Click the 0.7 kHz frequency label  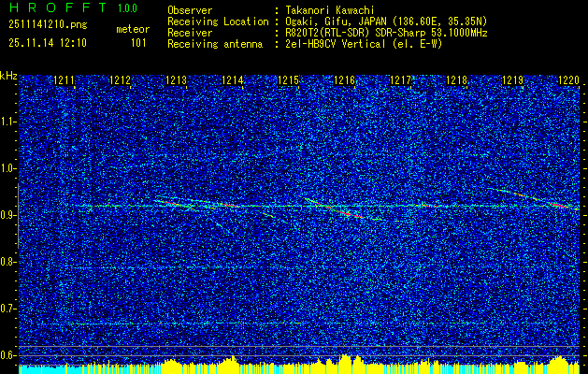[x=8, y=309]
